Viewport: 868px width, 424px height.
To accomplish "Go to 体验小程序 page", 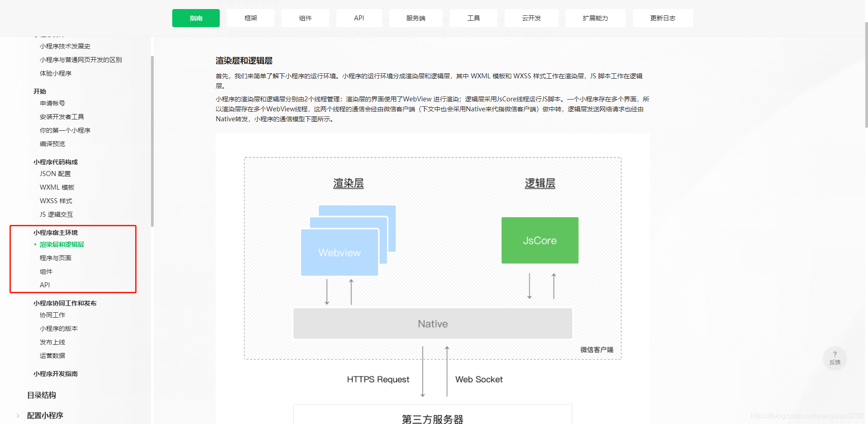I will pyautogui.click(x=56, y=73).
